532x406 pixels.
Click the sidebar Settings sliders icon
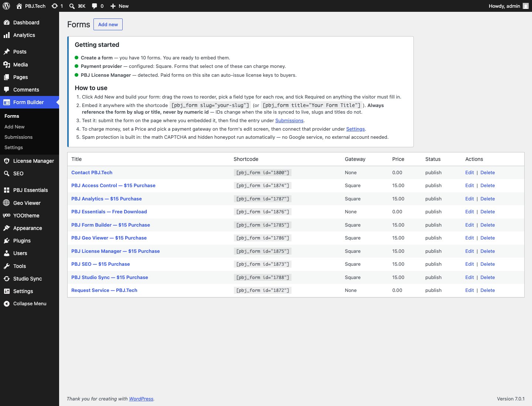pyautogui.click(x=7, y=291)
